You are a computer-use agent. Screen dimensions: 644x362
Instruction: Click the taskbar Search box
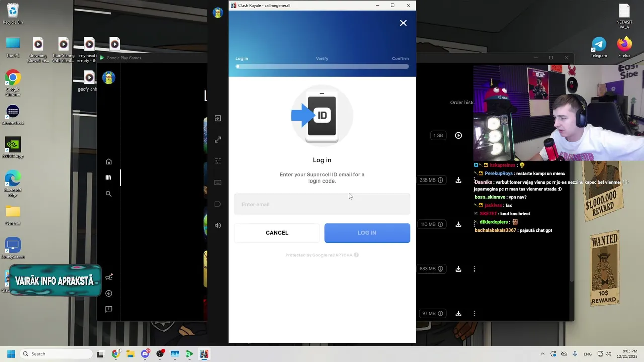(56, 354)
